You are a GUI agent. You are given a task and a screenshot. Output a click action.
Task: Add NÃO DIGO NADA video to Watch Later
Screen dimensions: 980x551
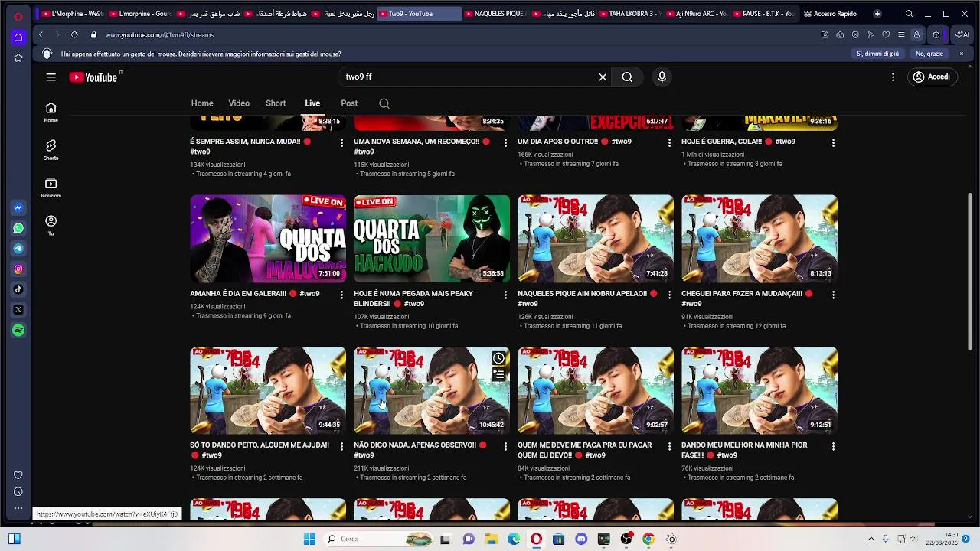[x=498, y=358]
